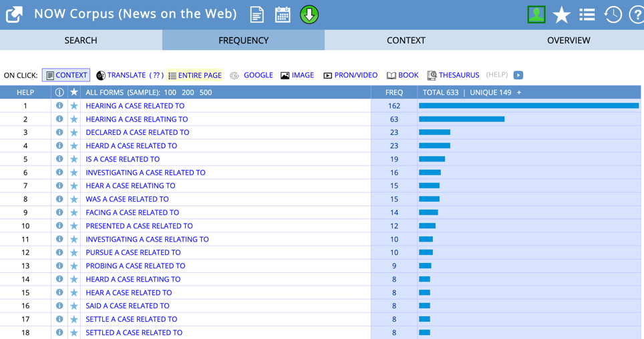Open info for PURSUE A CASE RELATED TO

pos(59,252)
